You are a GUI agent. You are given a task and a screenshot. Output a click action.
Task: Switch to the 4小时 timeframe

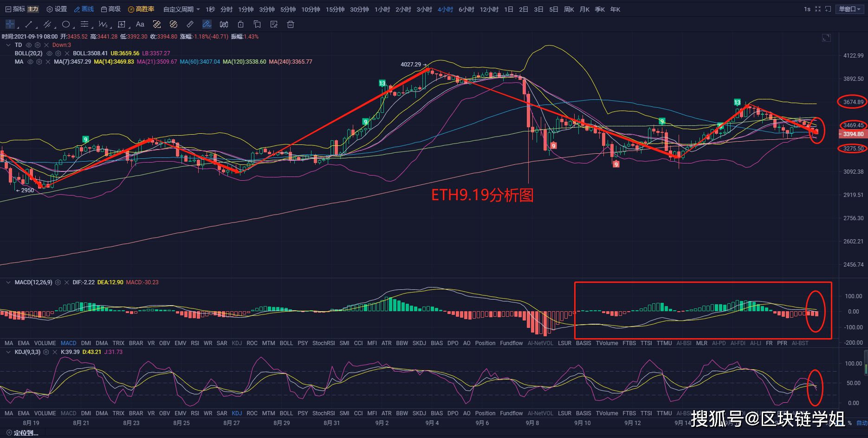tap(445, 9)
